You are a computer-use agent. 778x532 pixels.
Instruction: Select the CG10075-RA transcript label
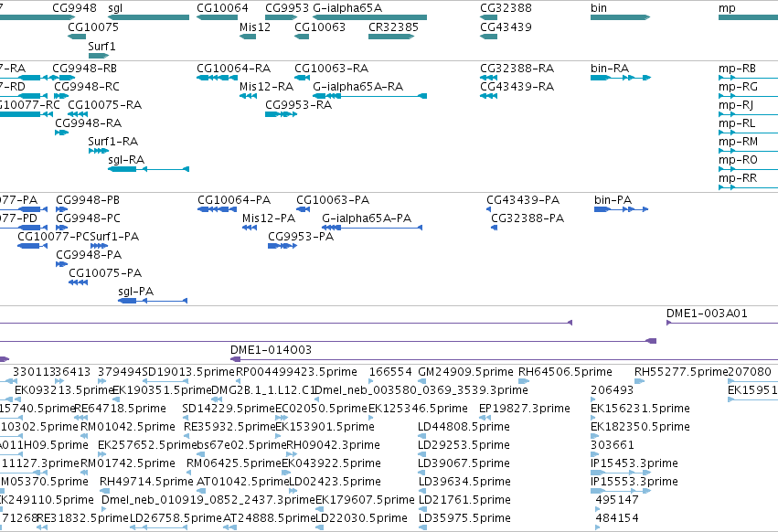(x=105, y=105)
